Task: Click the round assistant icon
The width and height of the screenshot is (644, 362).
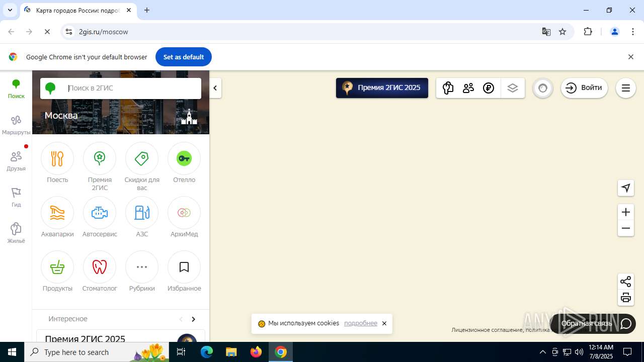Action: [543, 88]
